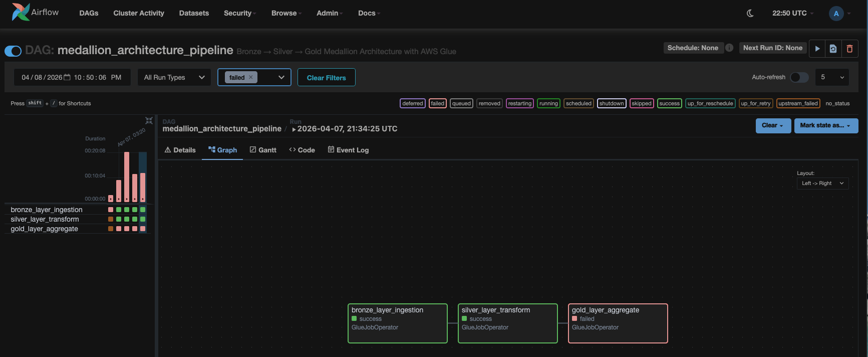Viewport: 868px width, 357px height.
Task: Switch to the Gantt tab
Action: [263, 150]
